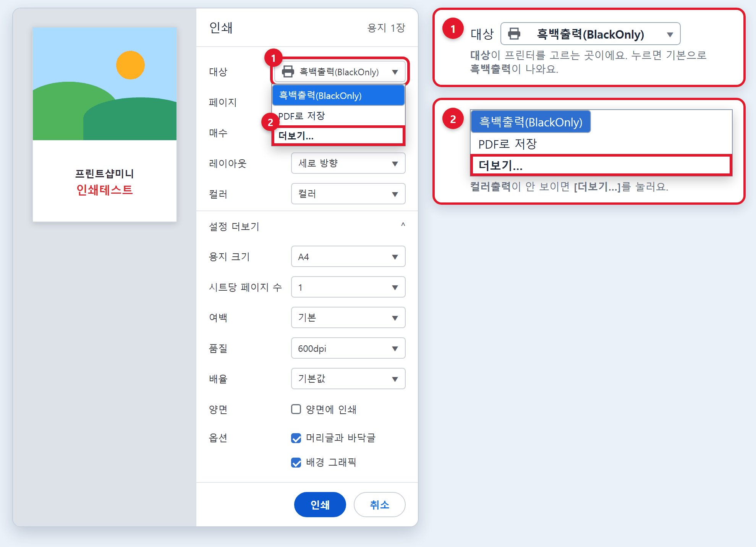This screenshot has height=547, width=756.
Task: Click the blue 인쇄 button
Action: pyautogui.click(x=320, y=505)
